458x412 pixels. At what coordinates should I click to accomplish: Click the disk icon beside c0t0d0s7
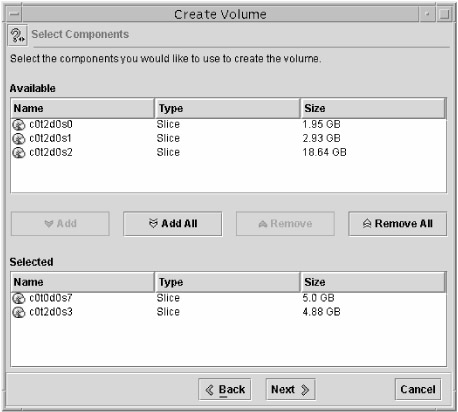(x=19, y=298)
